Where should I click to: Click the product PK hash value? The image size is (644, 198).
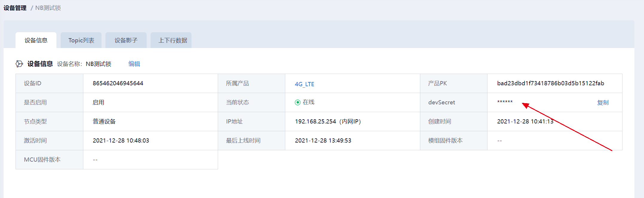click(551, 83)
